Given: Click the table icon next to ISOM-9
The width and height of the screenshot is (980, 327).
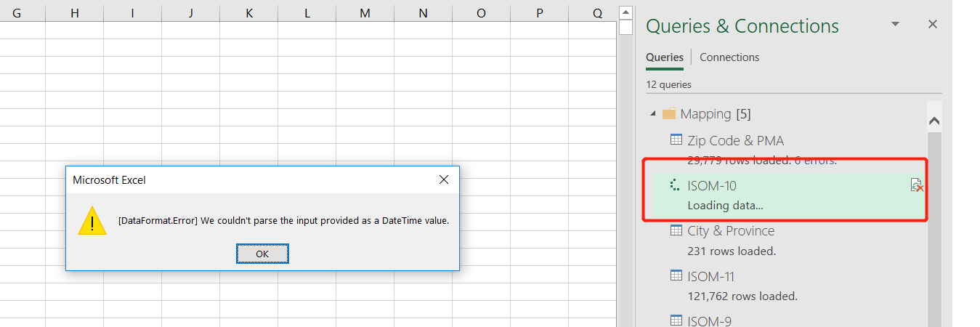Looking at the screenshot, I should tap(676, 320).
